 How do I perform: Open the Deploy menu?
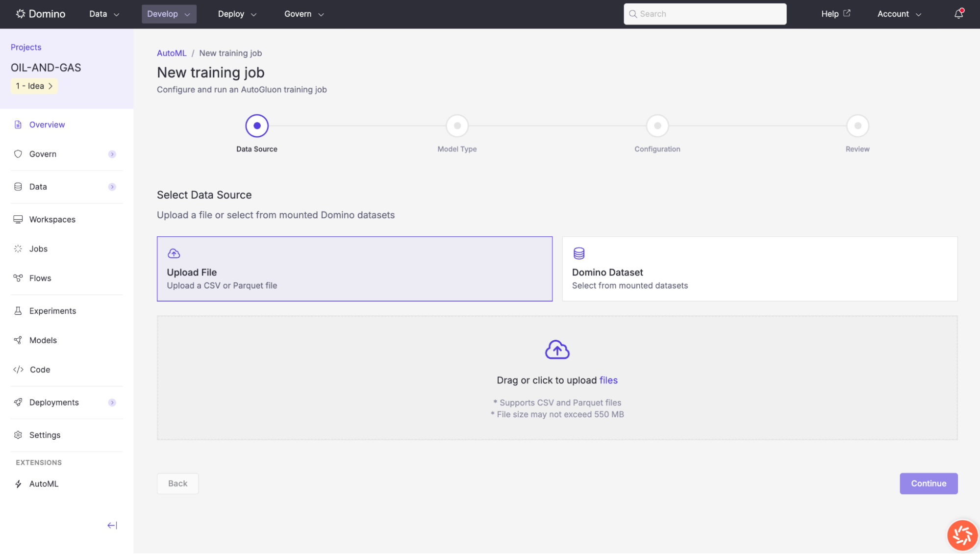pos(237,14)
